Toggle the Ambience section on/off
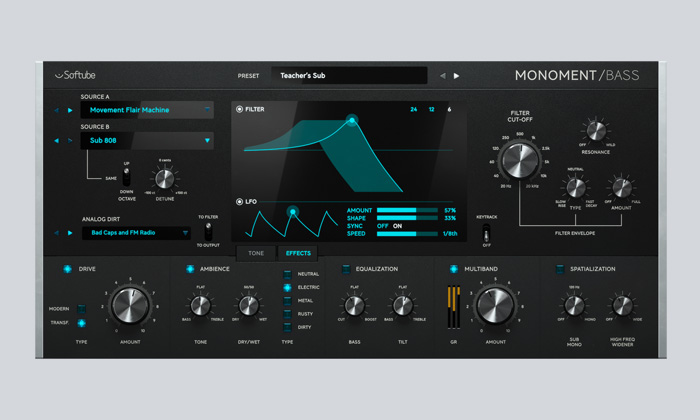 190,269
